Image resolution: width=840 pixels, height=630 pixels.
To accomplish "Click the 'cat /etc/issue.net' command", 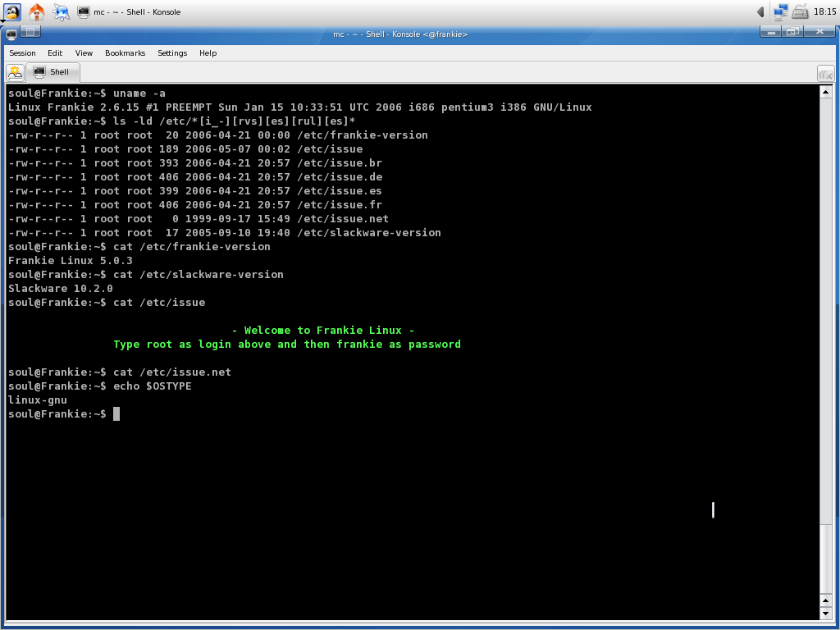I will click(172, 372).
